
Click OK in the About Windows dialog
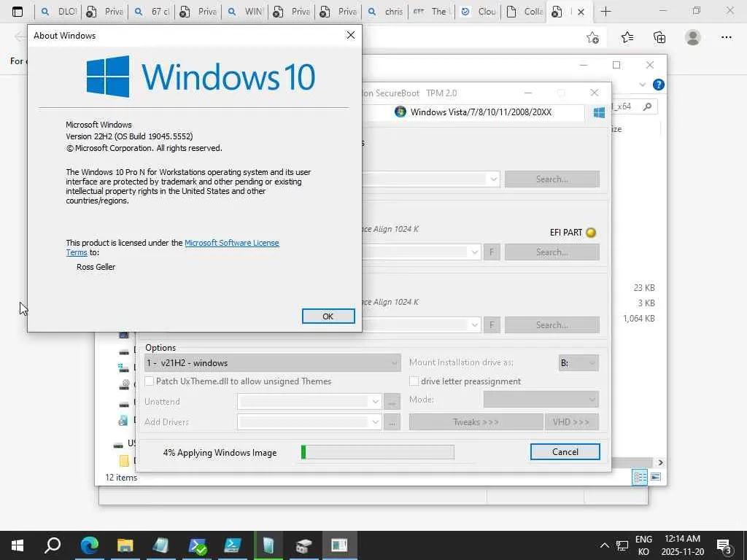pyautogui.click(x=328, y=316)
